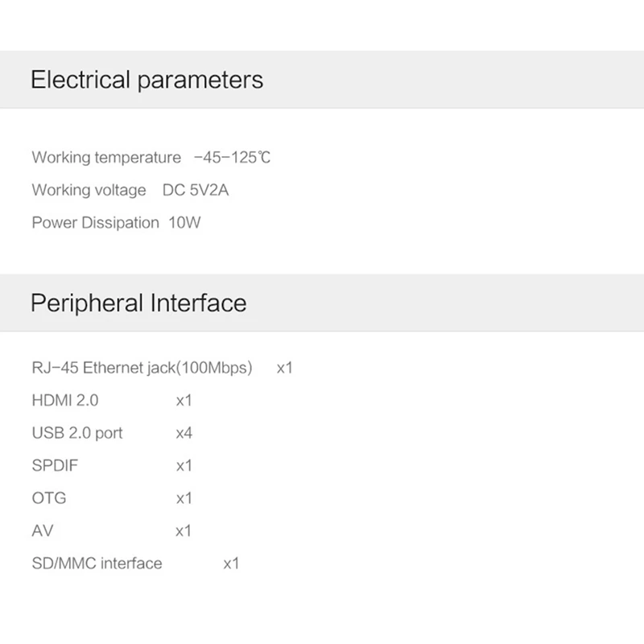
Task: Click the 10W power value
Action: click(x=184, y=223)
